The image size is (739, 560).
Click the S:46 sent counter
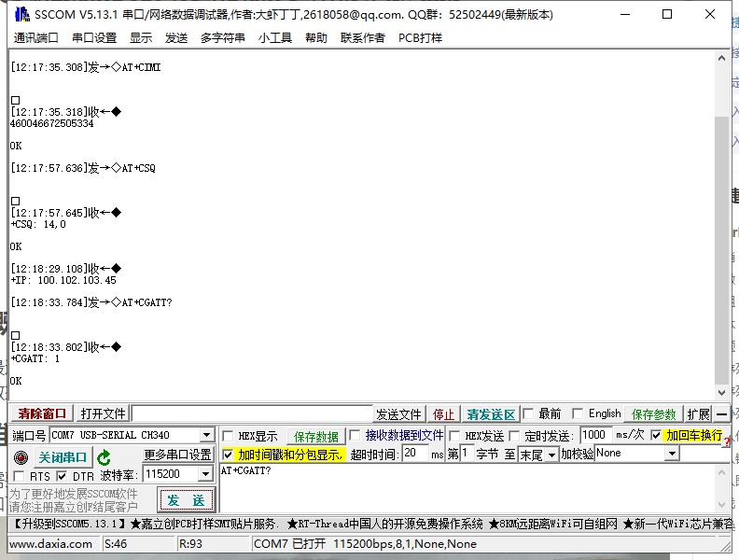tap(116, 544)
